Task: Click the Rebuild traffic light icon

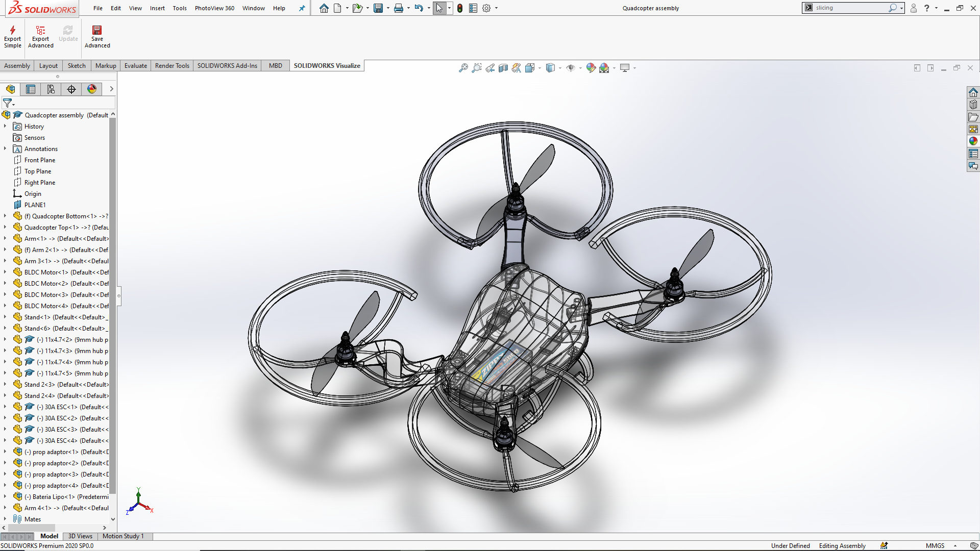Action: pyautogui.click(x=460, y=8)
